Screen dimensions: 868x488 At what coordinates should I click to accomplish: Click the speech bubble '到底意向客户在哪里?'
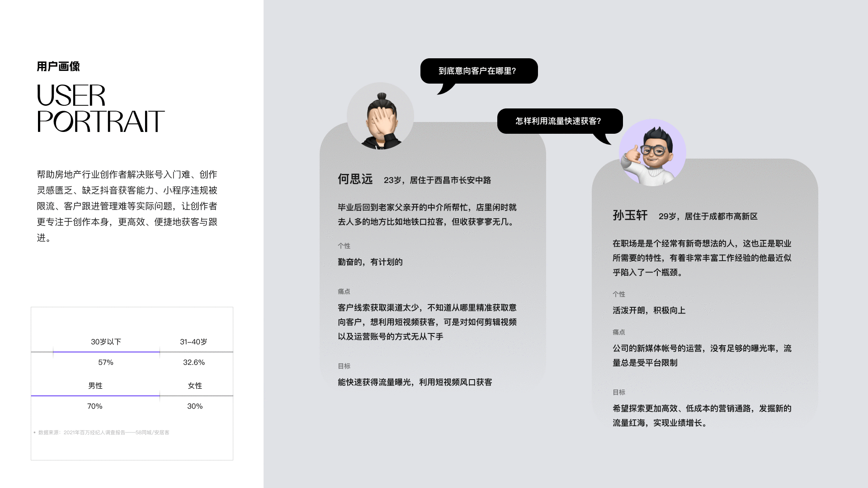[479, 71]
